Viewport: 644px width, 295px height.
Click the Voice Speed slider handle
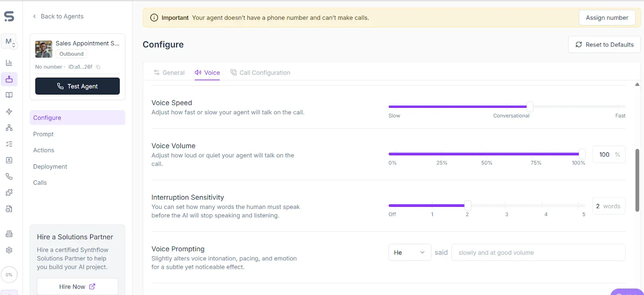click(x=530, y=107)
